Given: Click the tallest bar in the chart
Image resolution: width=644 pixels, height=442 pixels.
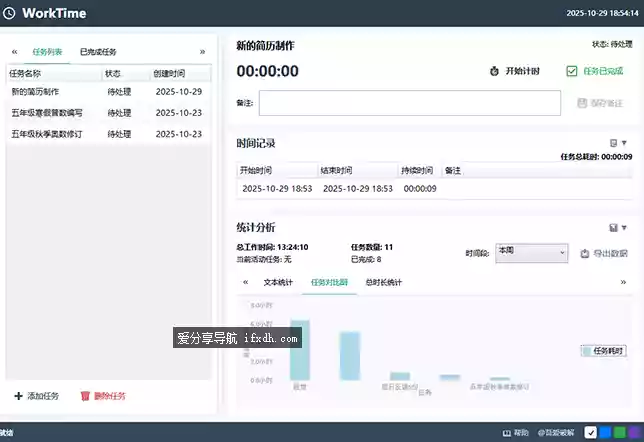Looking at the screenshot, I should 300,350.
